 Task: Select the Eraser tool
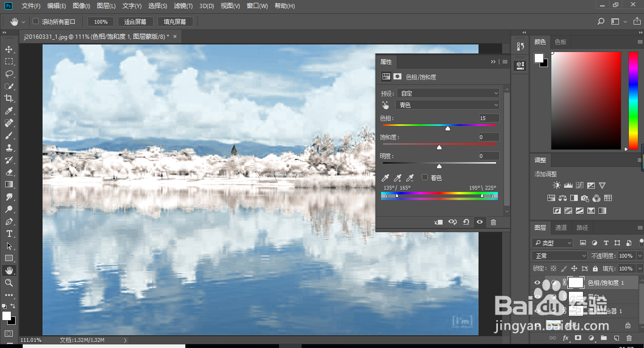[x=9, y=172]
